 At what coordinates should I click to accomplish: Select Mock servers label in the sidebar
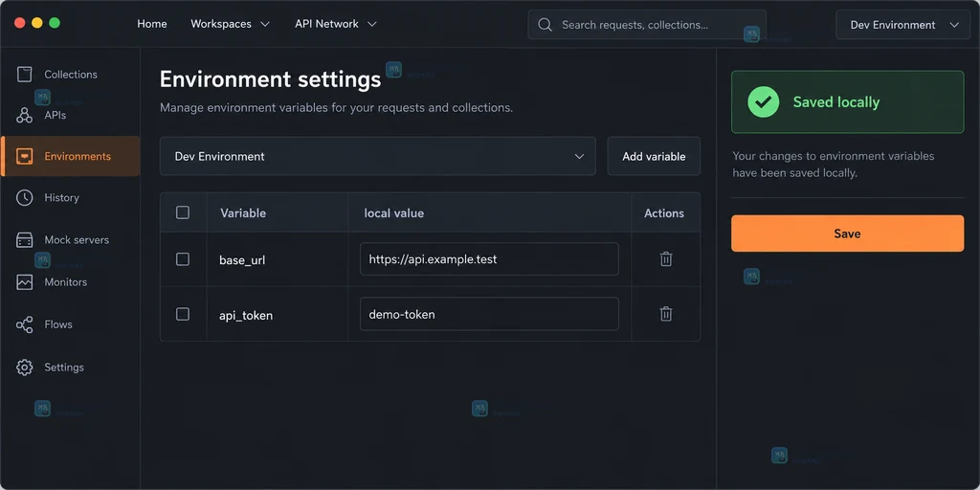pyautogui.click(x=77, y=240)
